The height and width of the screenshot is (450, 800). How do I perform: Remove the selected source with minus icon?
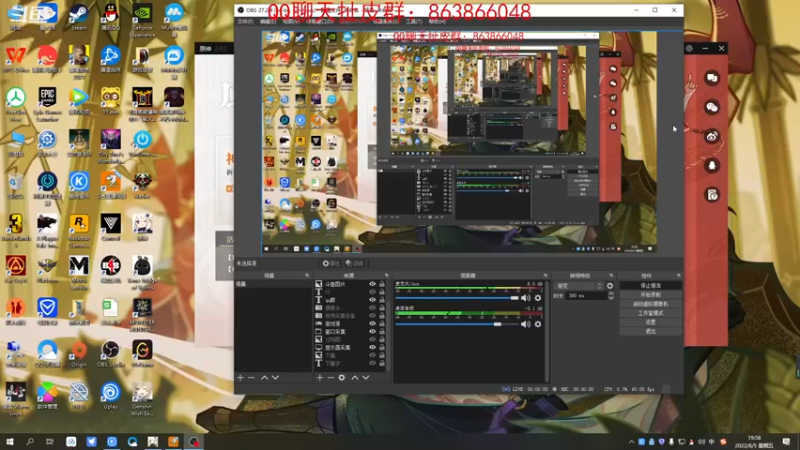coord(330,378)
